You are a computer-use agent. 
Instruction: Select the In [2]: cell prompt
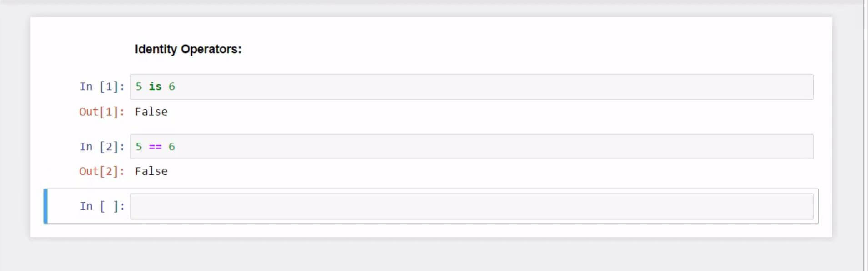pyautogui.click(x=102, y=147)
